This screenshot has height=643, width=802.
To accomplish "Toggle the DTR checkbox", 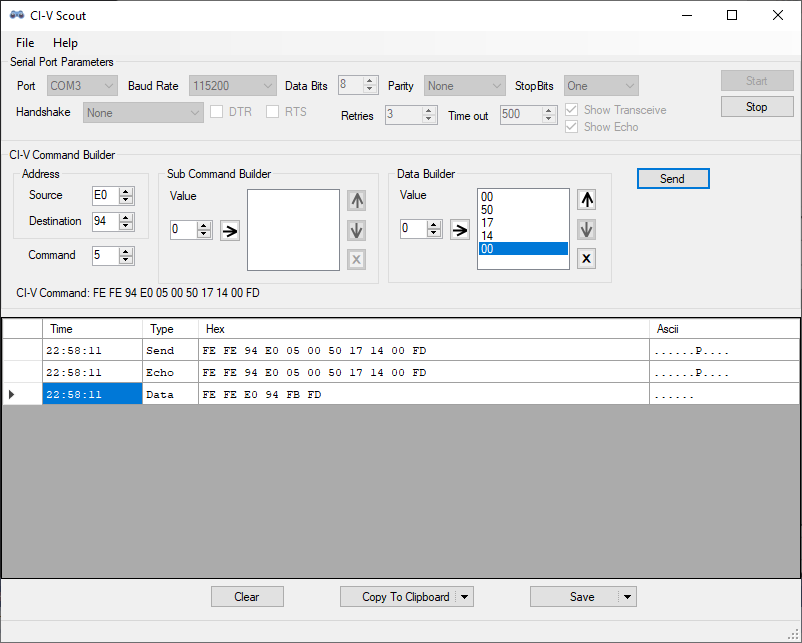I will click(x=216, y=112).
